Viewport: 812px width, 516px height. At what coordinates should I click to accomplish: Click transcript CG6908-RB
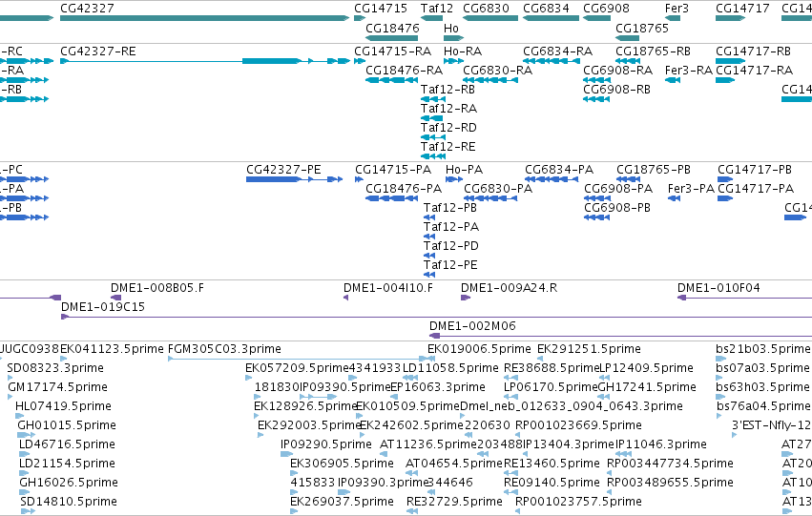(616, 90)
